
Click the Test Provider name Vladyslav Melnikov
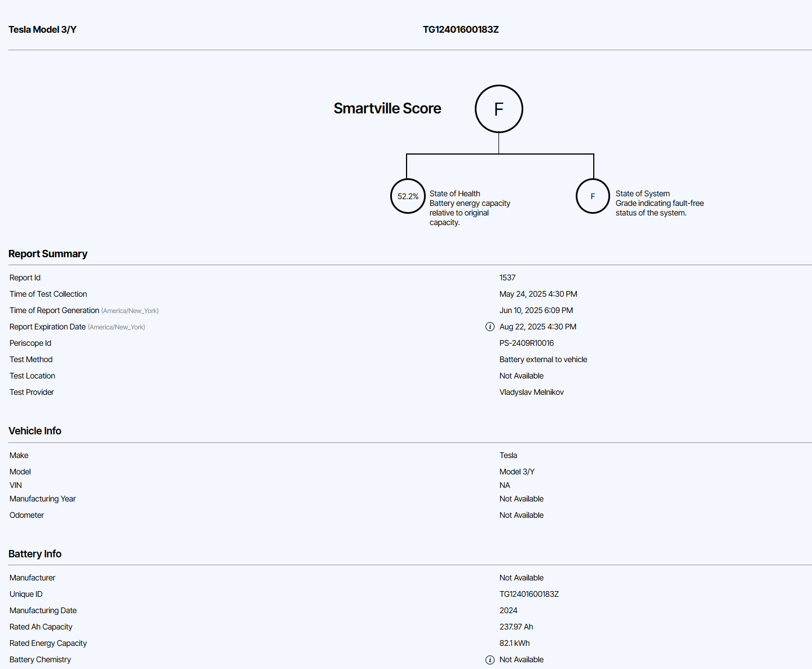tap(531, 392)
